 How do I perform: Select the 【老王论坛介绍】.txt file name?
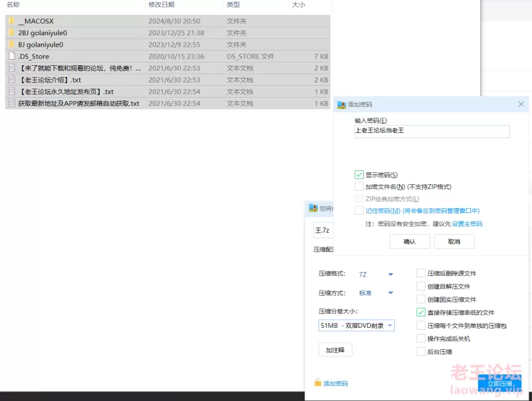(49, 80)
